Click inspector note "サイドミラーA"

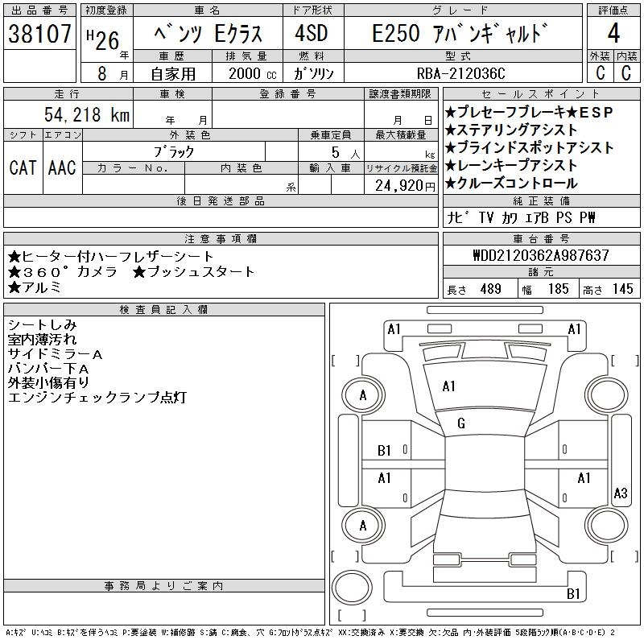coord(55,354)
